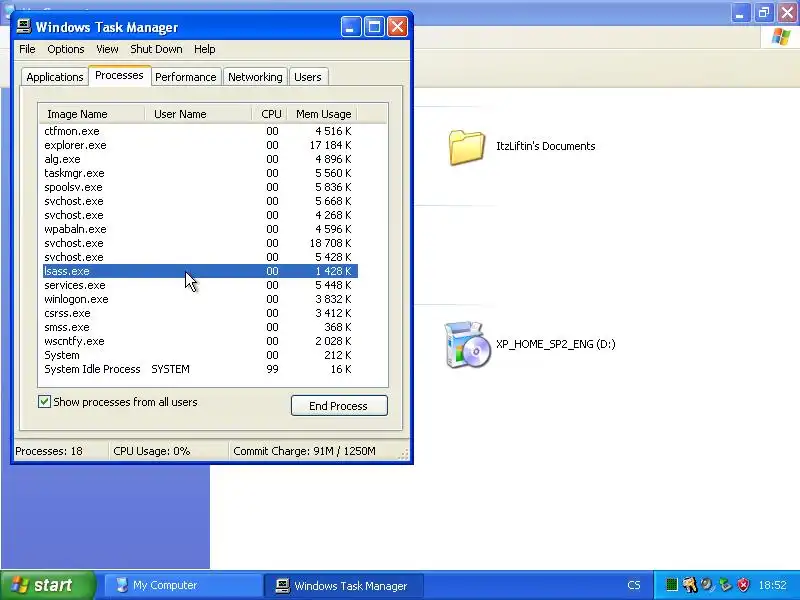Grab the Task Manager resize grip corner
The height and width of the screenshot is (600, 800).
pos(404,455)
